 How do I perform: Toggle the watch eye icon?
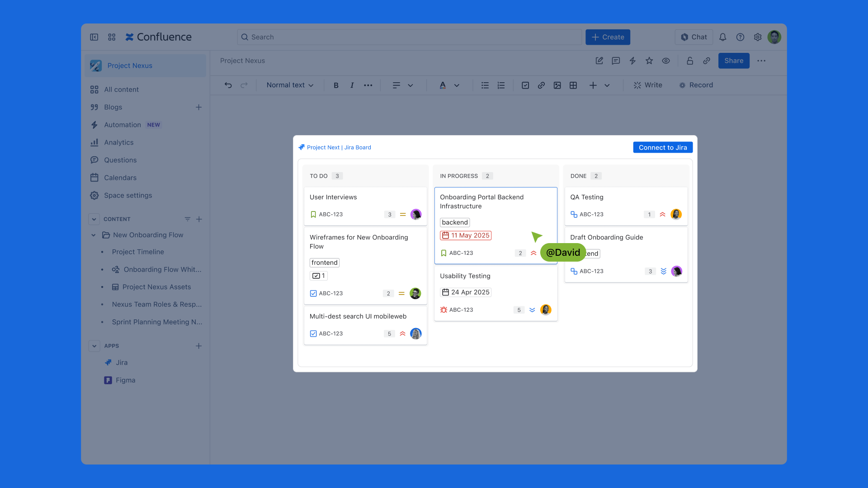coord(666,61)
